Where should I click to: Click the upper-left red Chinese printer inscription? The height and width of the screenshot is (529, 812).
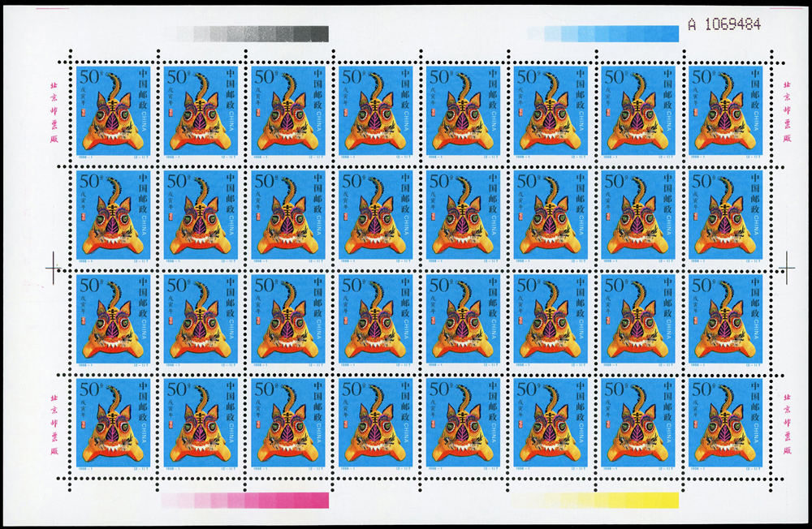point(54,110)
